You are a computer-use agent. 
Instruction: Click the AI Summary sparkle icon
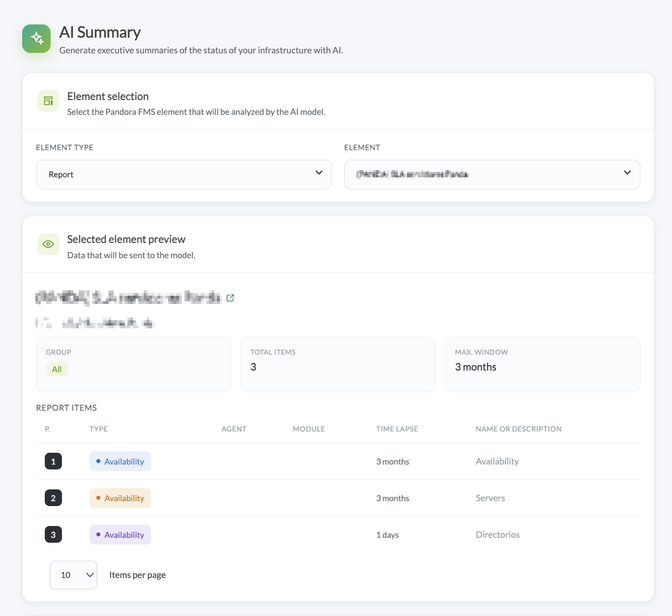click(37, 38)
